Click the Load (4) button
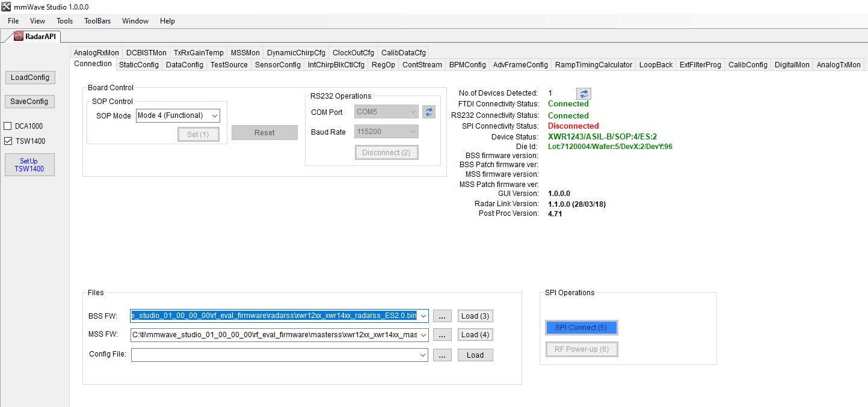 475,335
